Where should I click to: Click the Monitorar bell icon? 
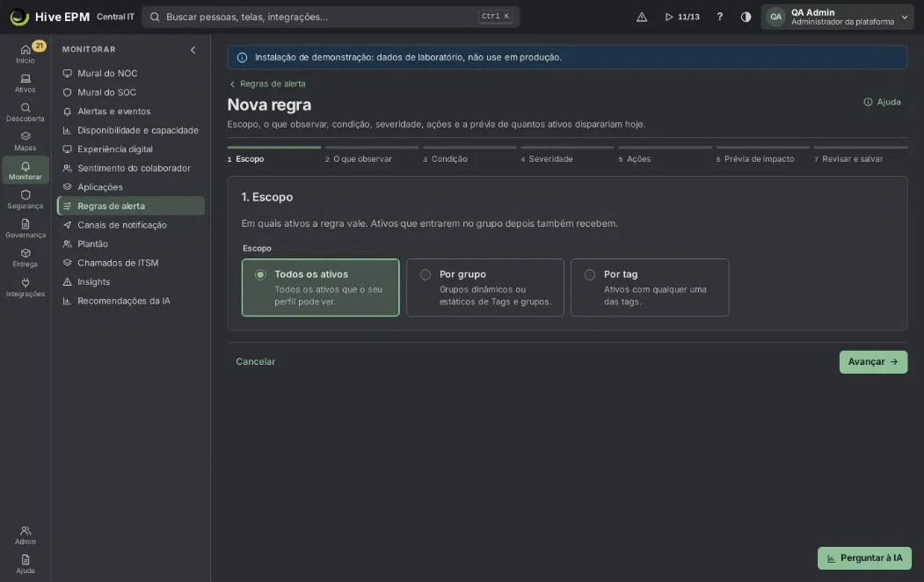pyautogui.click(x=25, y=171)
